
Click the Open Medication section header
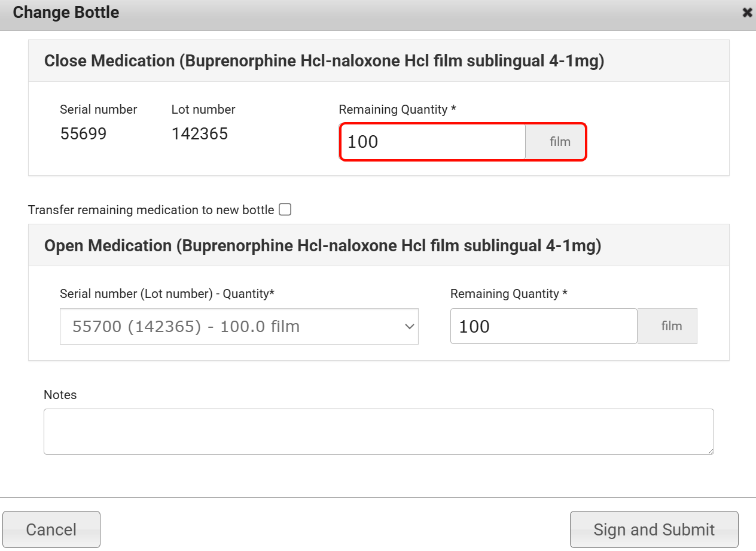click(x=322, y=246)
